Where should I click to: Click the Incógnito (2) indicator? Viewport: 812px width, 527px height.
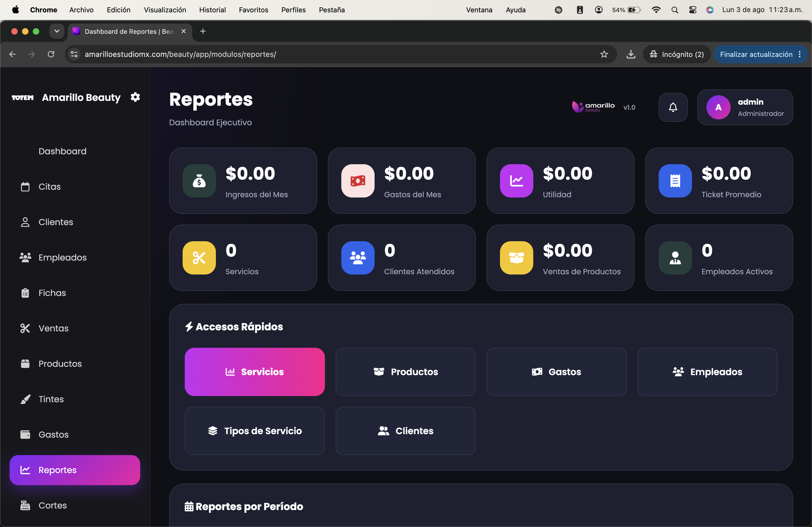677,54
